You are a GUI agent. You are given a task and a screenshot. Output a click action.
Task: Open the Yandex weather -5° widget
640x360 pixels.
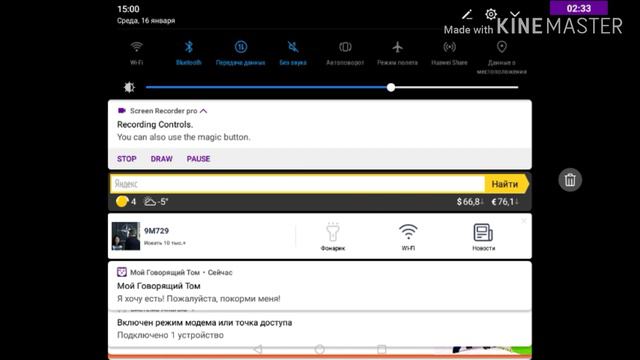coord(156,202)
